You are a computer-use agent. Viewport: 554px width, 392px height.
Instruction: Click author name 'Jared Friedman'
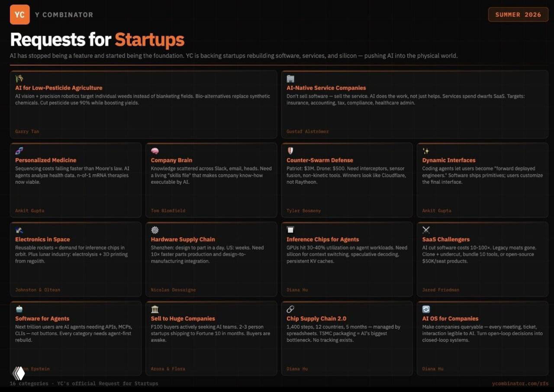[x=441, y=290]
